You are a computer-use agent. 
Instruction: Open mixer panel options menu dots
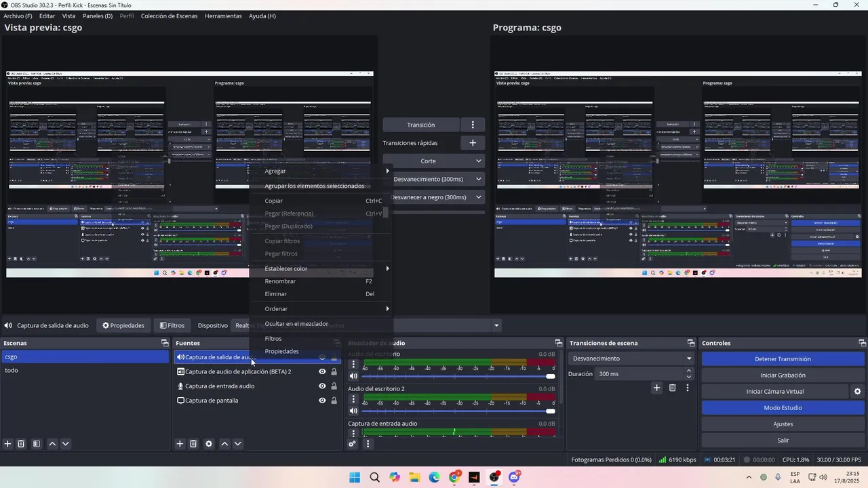tap(368, 444)
